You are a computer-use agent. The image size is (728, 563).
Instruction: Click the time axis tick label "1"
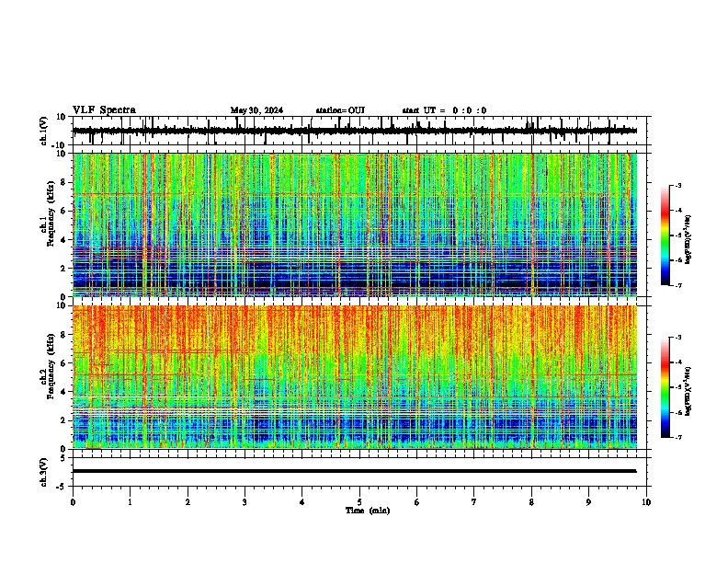coord(130,502)
